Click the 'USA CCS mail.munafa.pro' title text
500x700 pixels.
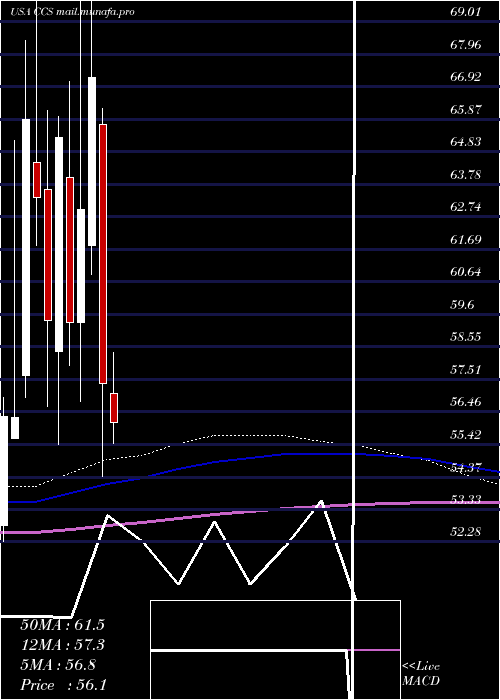pos(72,12)
